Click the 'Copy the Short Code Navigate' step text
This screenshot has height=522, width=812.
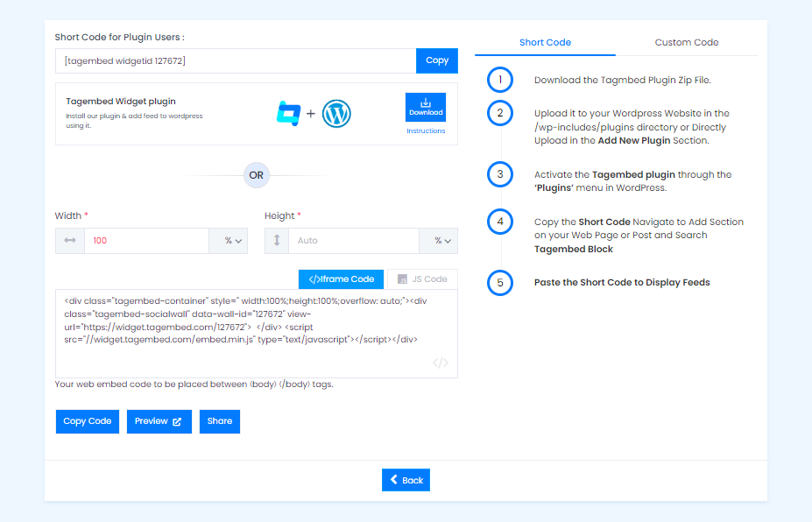coord(639,235)
